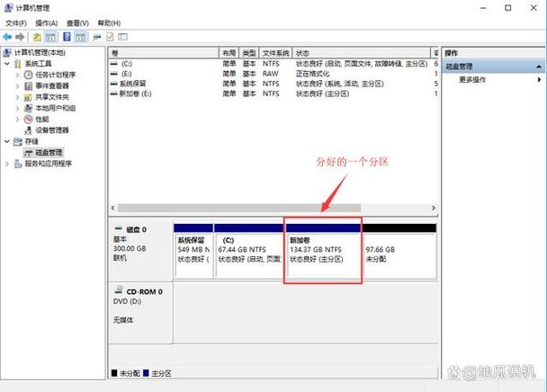
Task: Open the 查看(V) menu
Action: [x=77, y=23]
